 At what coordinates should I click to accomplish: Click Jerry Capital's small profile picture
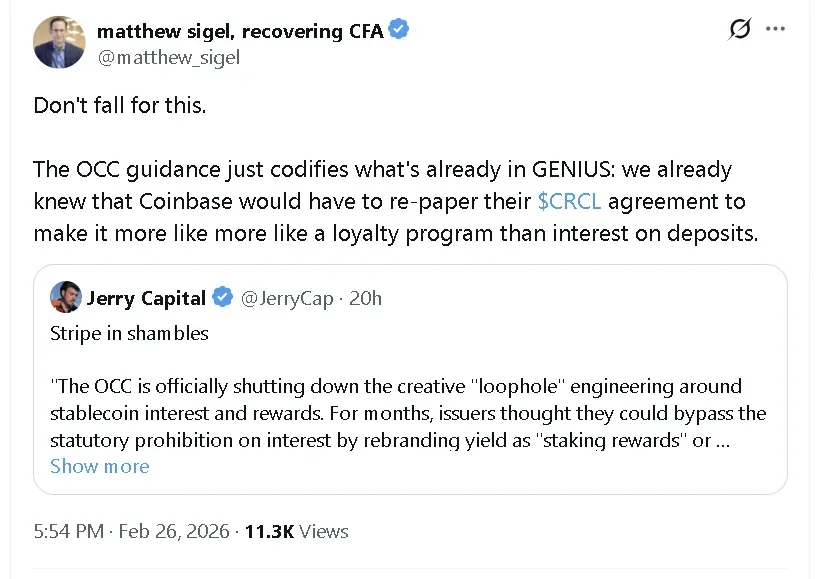click(65, 297)
